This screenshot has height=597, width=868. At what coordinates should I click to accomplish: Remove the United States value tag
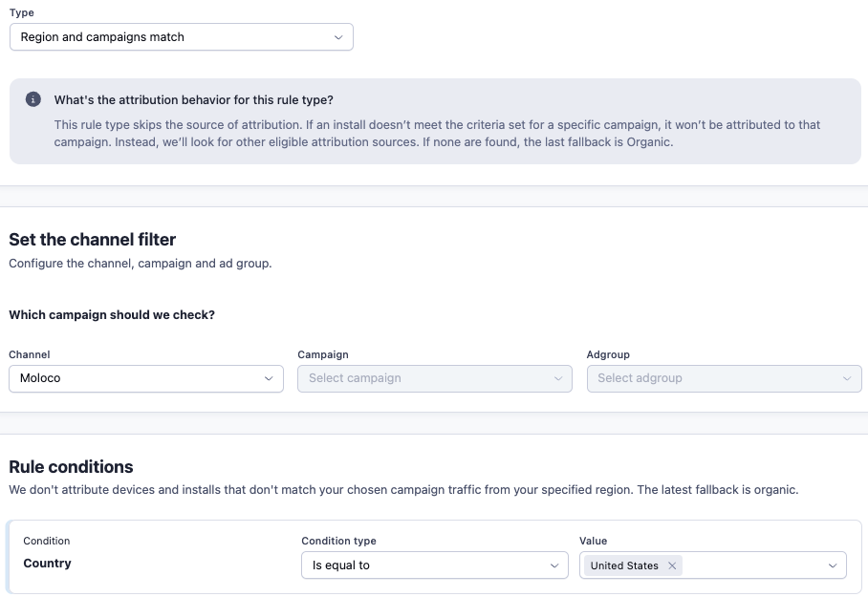pyautogui.click(x=672, y=565)
